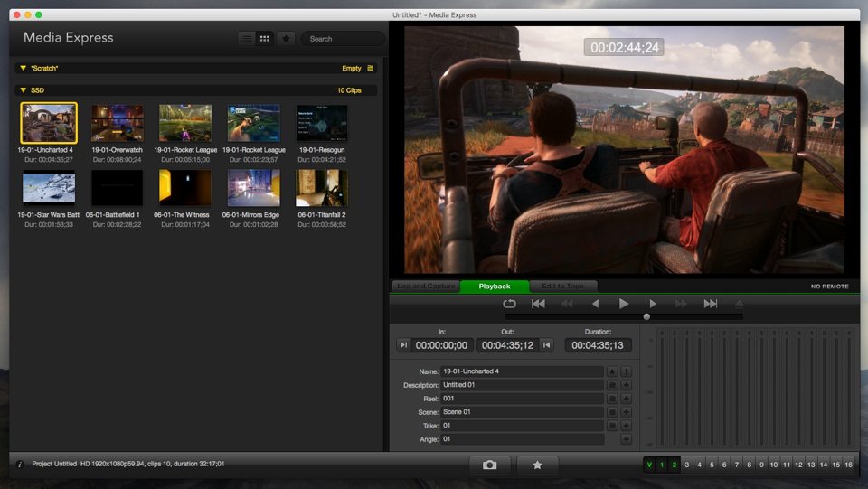Screen dimensions: 868x489
Task: Step back one frame
Action: click(595, 304)
